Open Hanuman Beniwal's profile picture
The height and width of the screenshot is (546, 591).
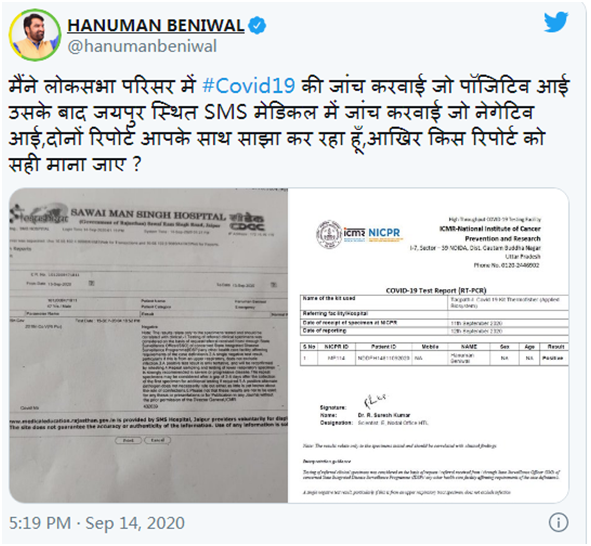(35, 35)
